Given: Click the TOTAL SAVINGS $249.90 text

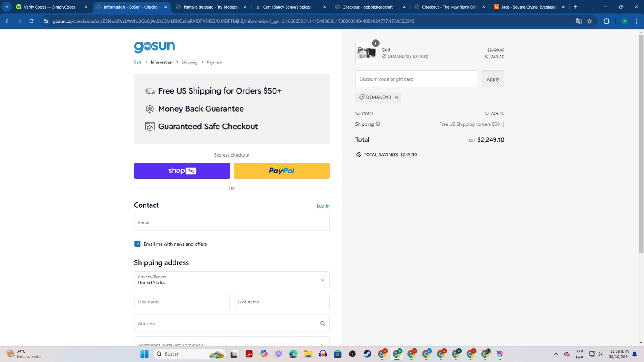Looking at the screenshot, I should tap(390, 154).
